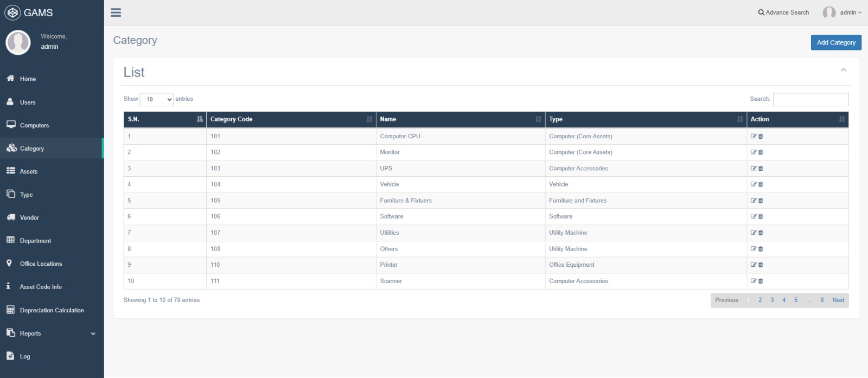Delete the Printer category
Viewport: 868px width, 378px height.
coord(761,265)
